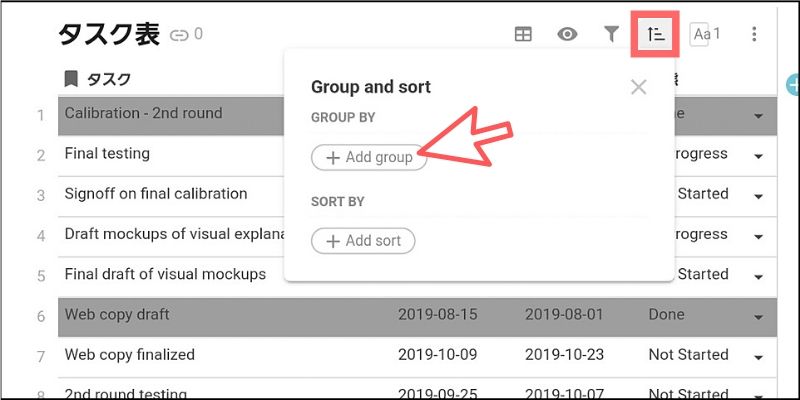Click the blue plus add column button
This screenshot has width=800, height=400.
click(792, 85)
